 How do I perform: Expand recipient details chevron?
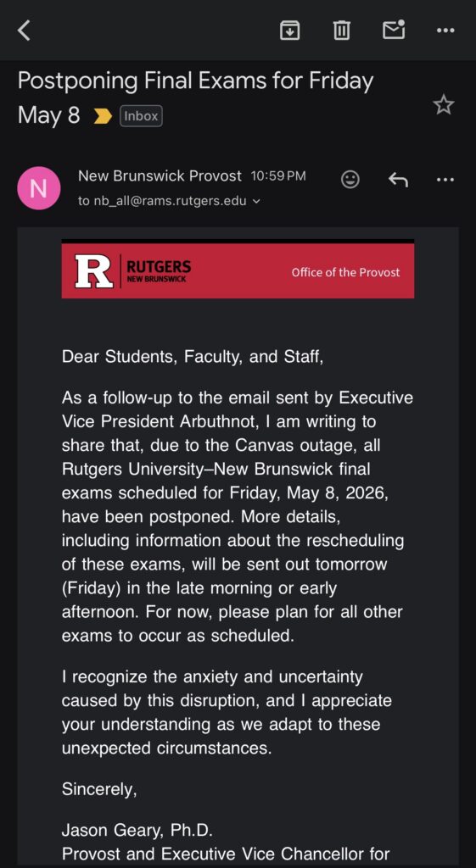(x=256, y=202)
